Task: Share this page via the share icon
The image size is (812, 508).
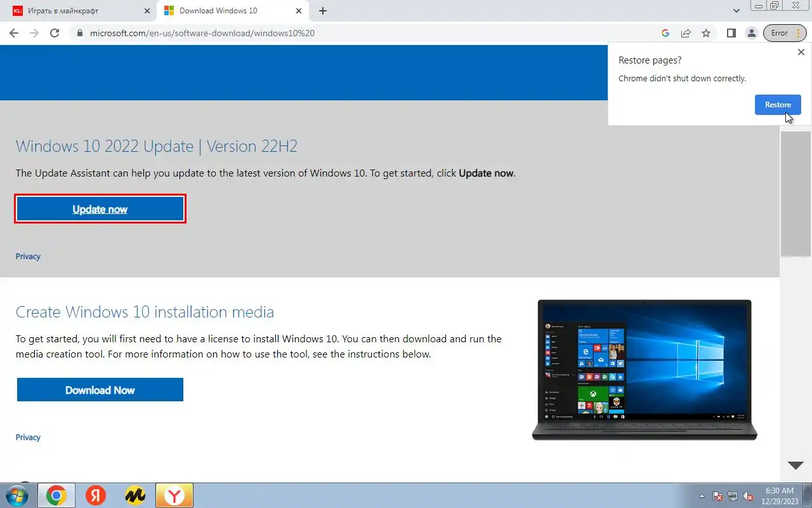Action: (x=686, y=33)
